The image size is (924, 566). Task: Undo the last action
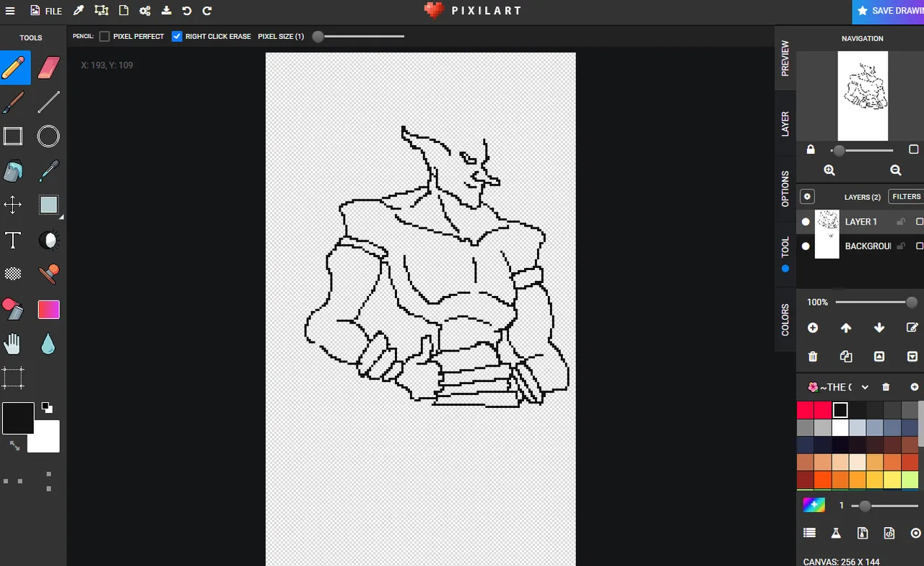(x=187, y=11)
